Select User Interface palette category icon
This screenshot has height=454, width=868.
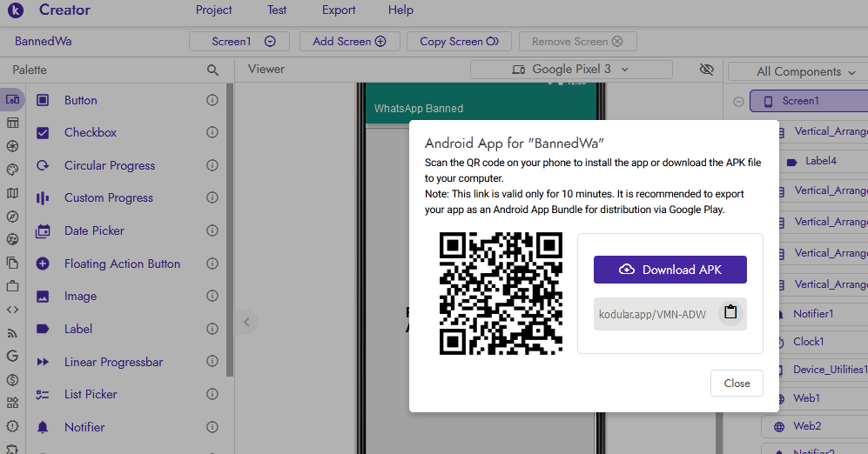pyautogui.click(x=12, y=99)
